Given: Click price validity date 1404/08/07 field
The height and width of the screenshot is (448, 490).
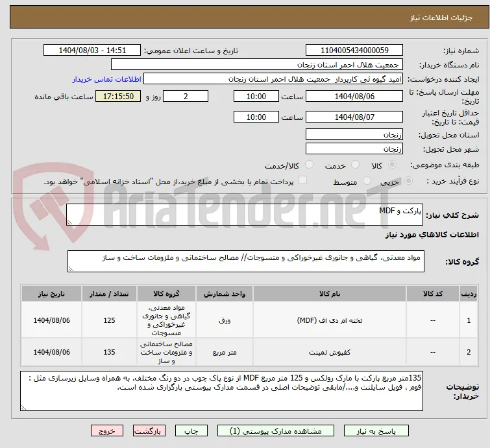Looking at the screenshot, I should click(354, 117).
